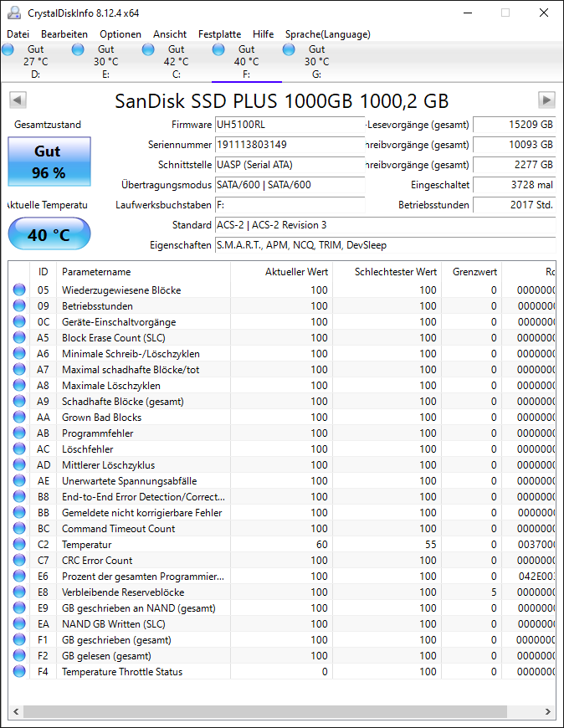This screenshot has width=564, height=728.
Task: Click status icon of Löschfehler row
Action: (19, 449)
